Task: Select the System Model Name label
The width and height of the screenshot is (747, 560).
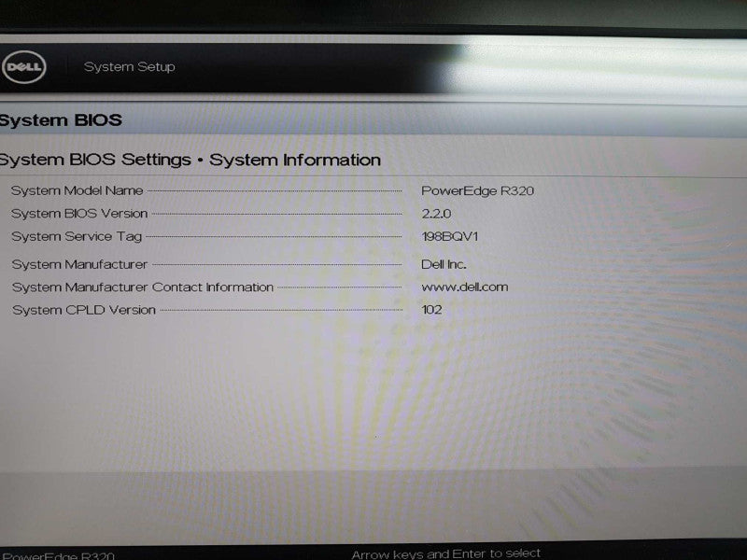Action: click(77, 190)
